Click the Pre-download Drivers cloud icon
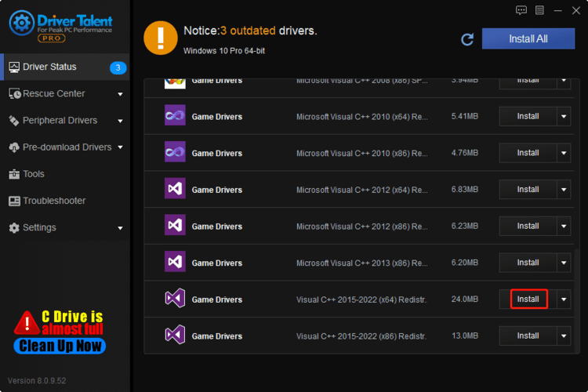Image resolution: width=588 pixels, height=392 pixels. pyautogui.click(x=14, y=147)
